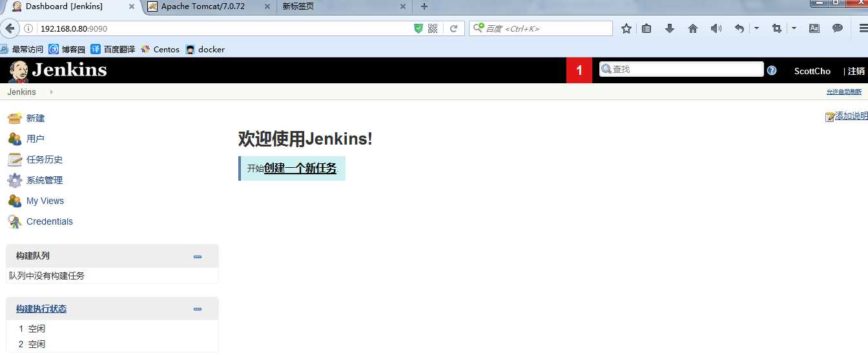Click the speaker sound icon in toolbar

(716, 28)
